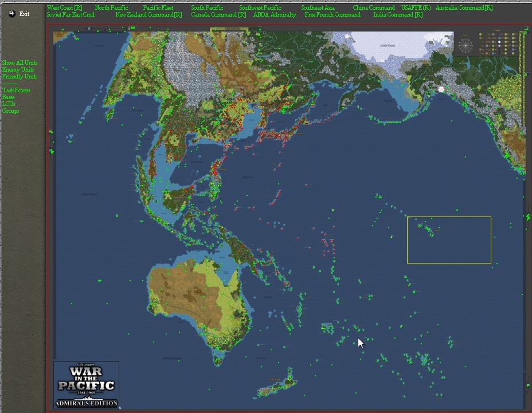Select Australia Command [R]
532x413 pixels.
(x=464, y=7)
